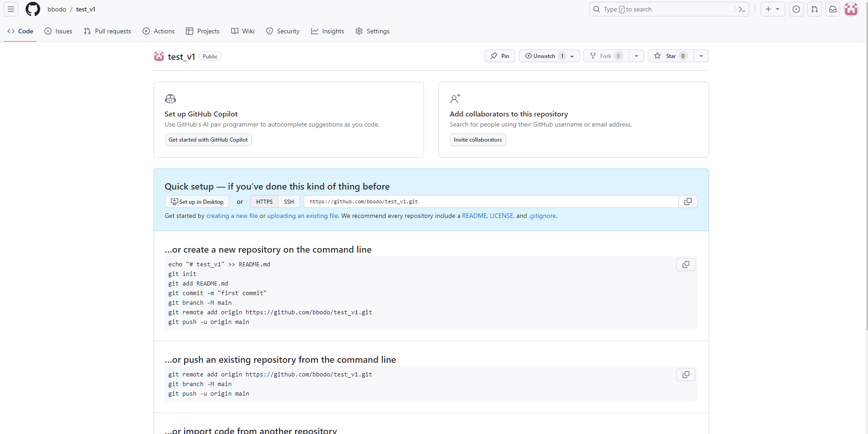Image resolution: width=868 pixels, height=434 pixels.
Task: Switch to the Pull requests tab
Action: 107,31
